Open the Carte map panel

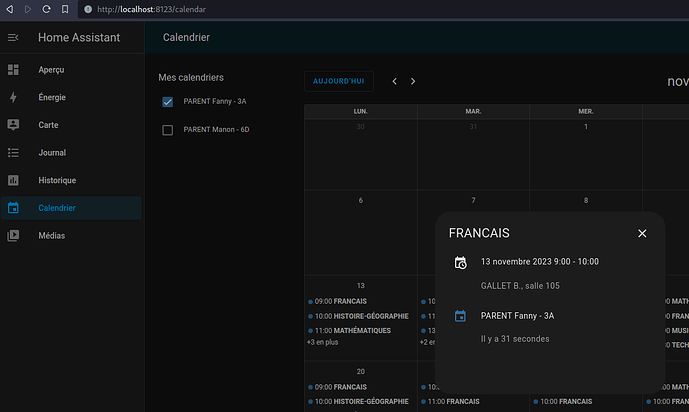point(49,125)
